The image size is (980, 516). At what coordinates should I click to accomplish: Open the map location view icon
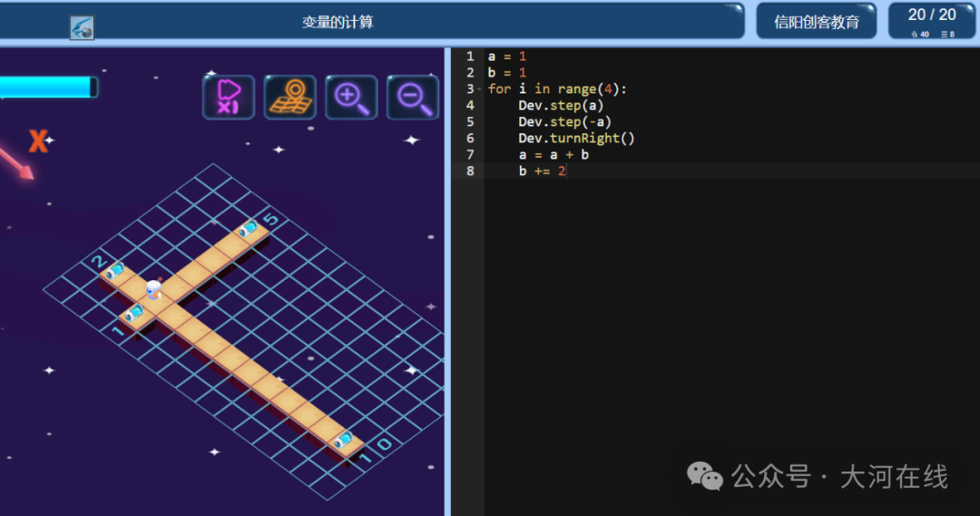pyautogui.click(x=290, y=97)
